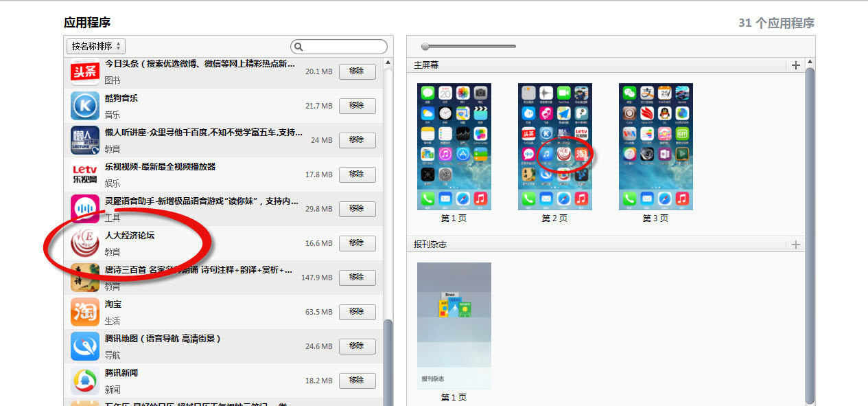Select the 腾讯地图 app icon
The width and height of the screenshot is (868, 406).
(85, 346)
